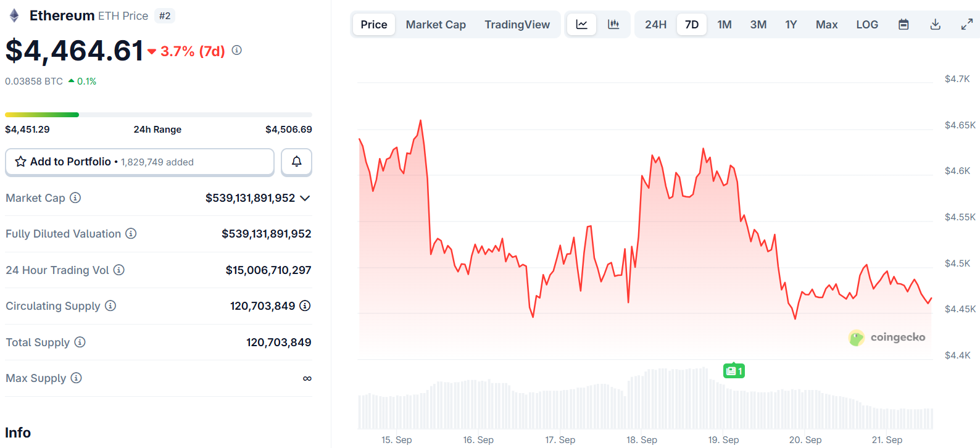Image resolution: width=980 pixels, height=448 pixels.
Task: Click the $4,506.69 24h high value
Action: click(289, 130)
